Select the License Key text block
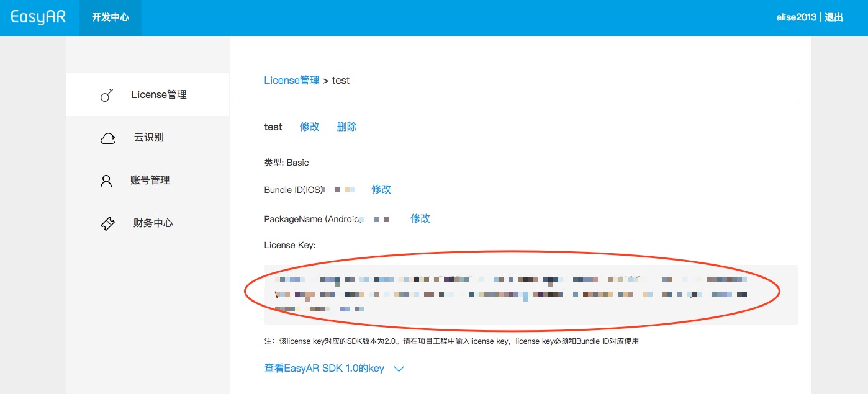Screen dimensions: 868x394 tap(531, 294)
